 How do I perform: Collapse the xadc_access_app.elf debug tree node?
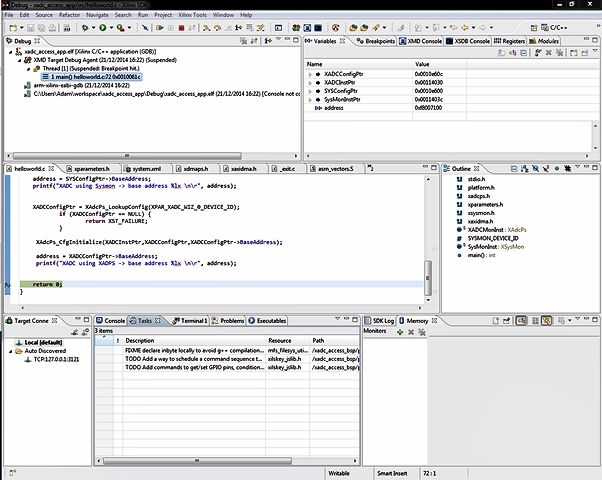click(x=11, y=52)
